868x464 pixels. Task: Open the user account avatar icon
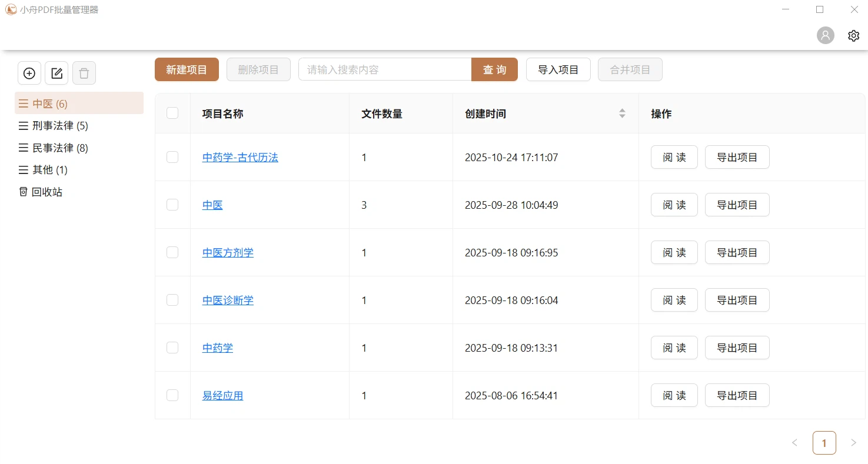826,36
